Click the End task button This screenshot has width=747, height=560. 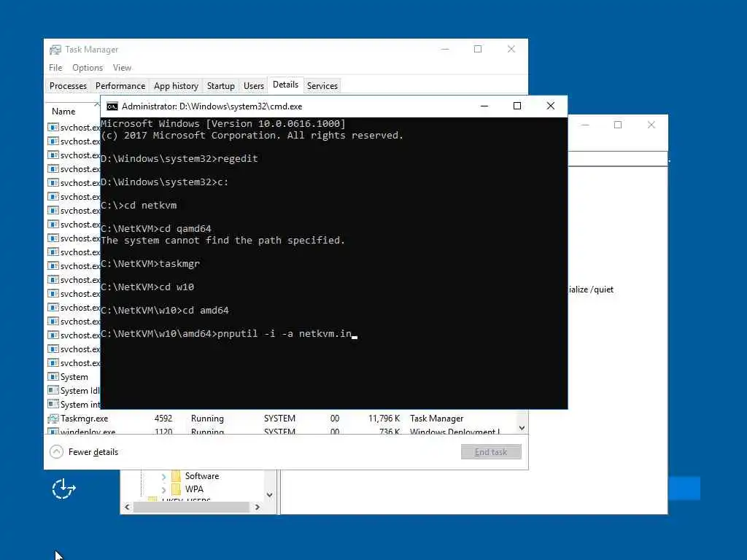tap(491, 452)
